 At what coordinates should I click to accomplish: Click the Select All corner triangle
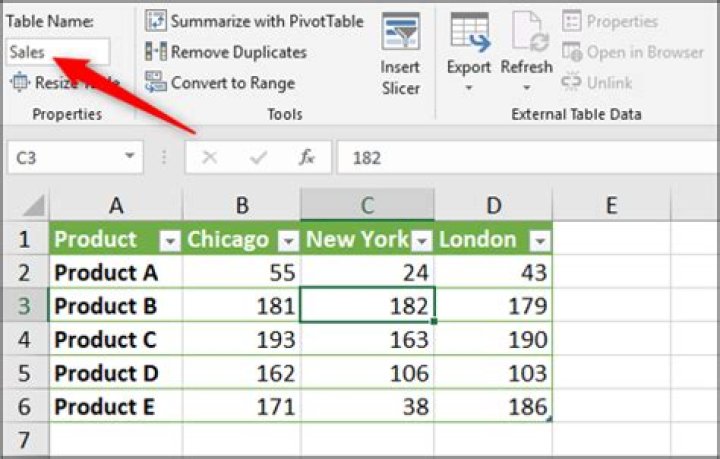pos(34,205)
